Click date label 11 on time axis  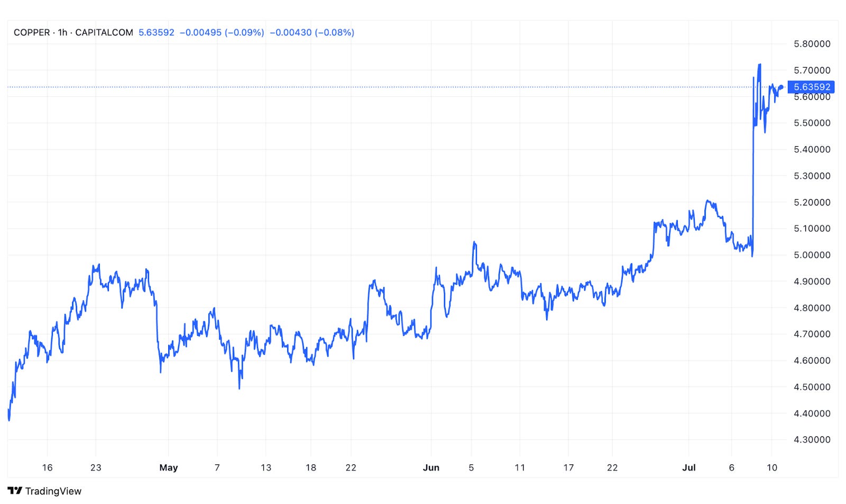(520, 468)
